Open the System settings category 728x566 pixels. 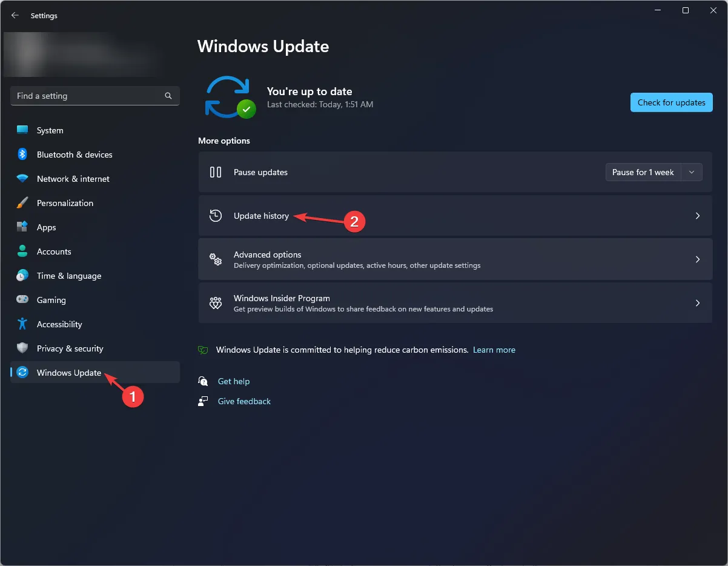click(x=95, y=130)
